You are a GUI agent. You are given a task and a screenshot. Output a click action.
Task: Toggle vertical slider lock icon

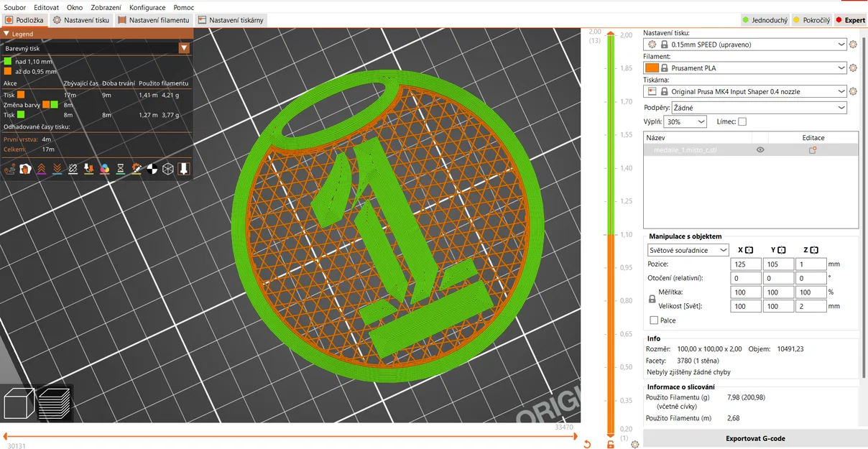click(x=611, y=445)
